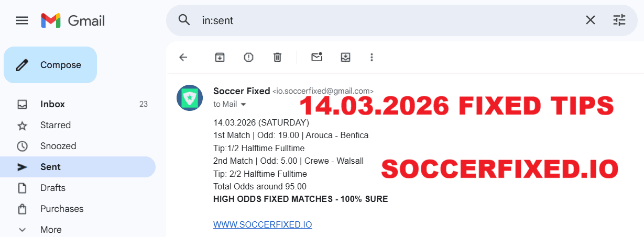Image resolution: width=644 pixels, height=237 pixels.
Task: Open the search options filter icon
Action: tap(619, 20)
